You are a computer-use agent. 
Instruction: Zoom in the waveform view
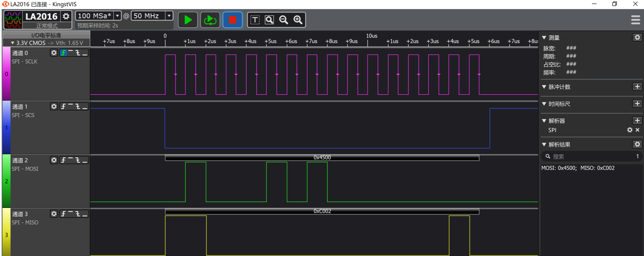click(x=298, y=20)
